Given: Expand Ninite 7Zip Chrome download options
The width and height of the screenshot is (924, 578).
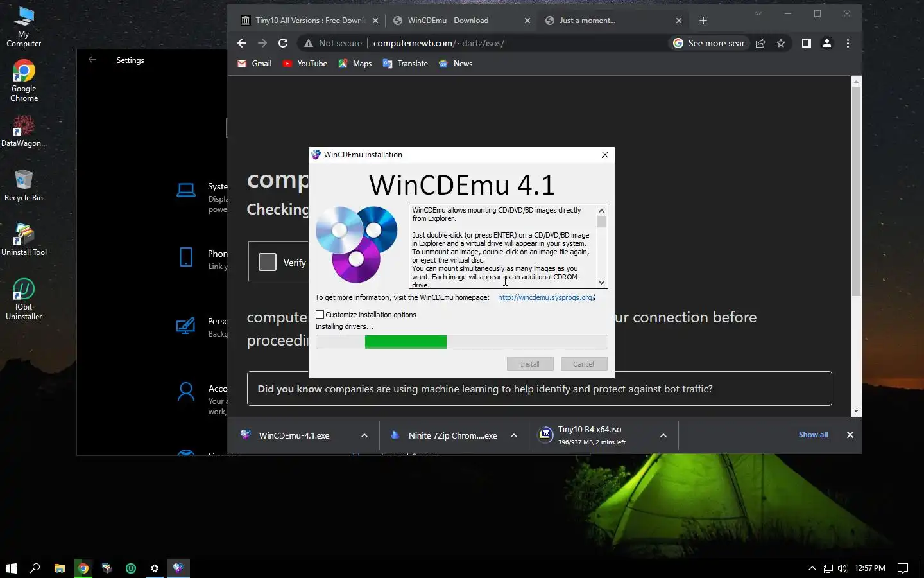Looking at the screenshot, I should pos(514,435).
